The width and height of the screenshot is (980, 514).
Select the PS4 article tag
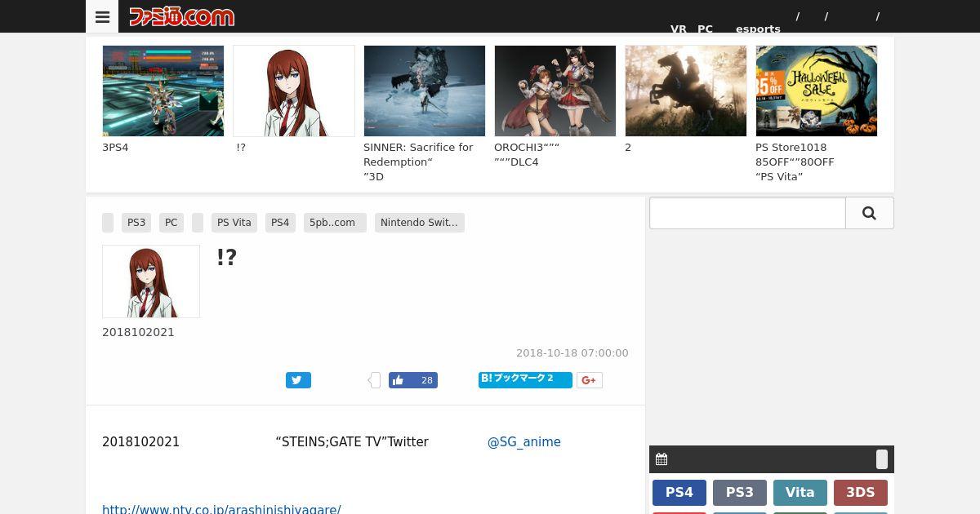coord(280,223)
